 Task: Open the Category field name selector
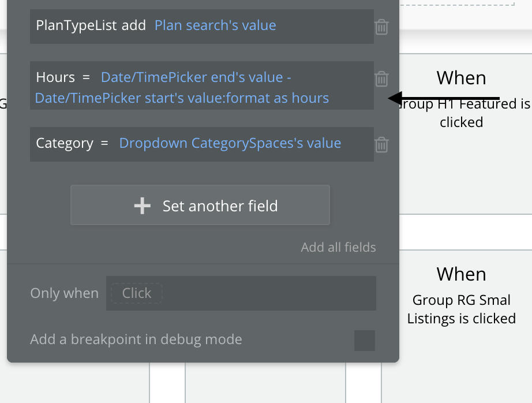click(x=64, y=143)
